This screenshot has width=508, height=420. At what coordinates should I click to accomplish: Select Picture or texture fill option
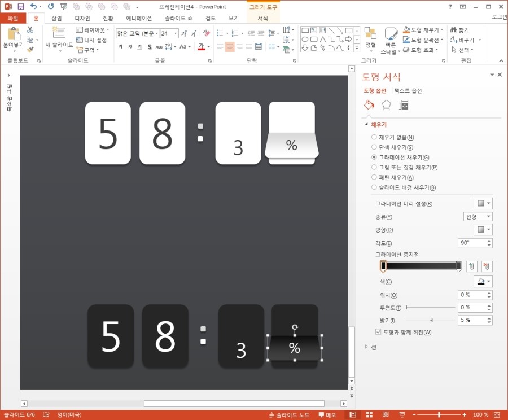click(374, 167)
